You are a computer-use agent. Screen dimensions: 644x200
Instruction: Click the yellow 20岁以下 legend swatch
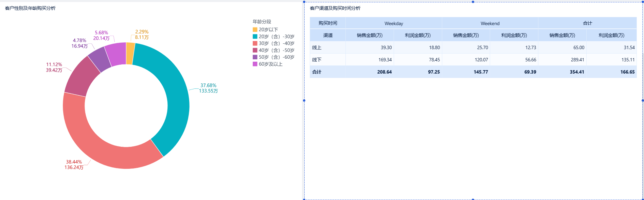(x=255, y=30)
